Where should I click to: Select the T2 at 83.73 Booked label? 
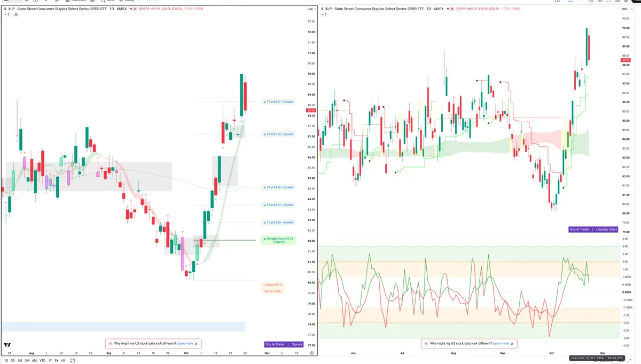(x=278, y=205)
